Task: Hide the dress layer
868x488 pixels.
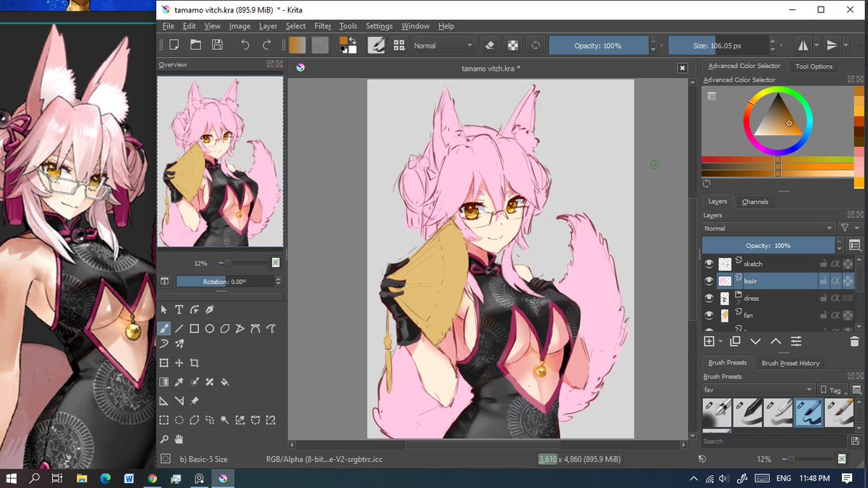Action: (x=709, y=298)
